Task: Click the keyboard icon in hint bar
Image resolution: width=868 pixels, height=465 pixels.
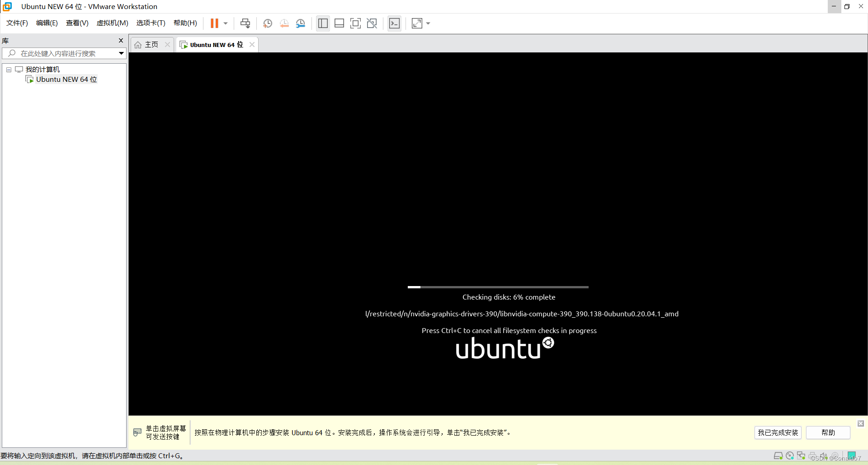Action: click(x=137, y=432)
